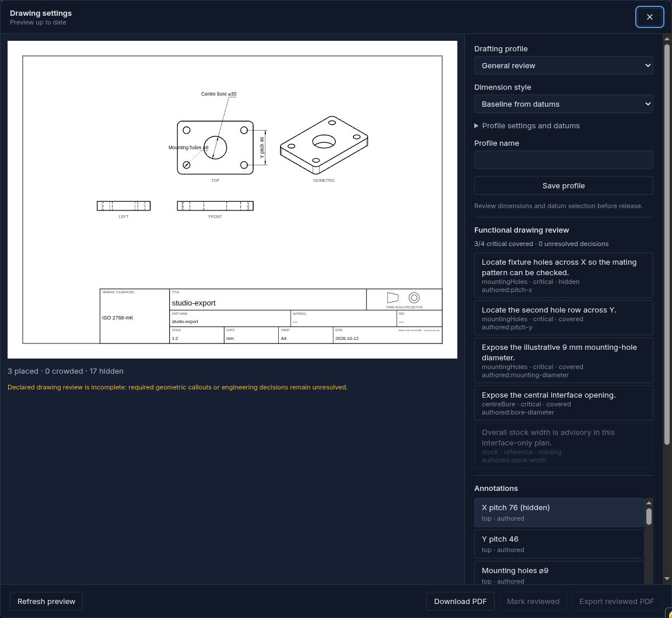Click the '3 placed · 0 crowded · 17 hidden' status
The height and width of the screenshot is (618, 672).
click(x=65, y=371)
